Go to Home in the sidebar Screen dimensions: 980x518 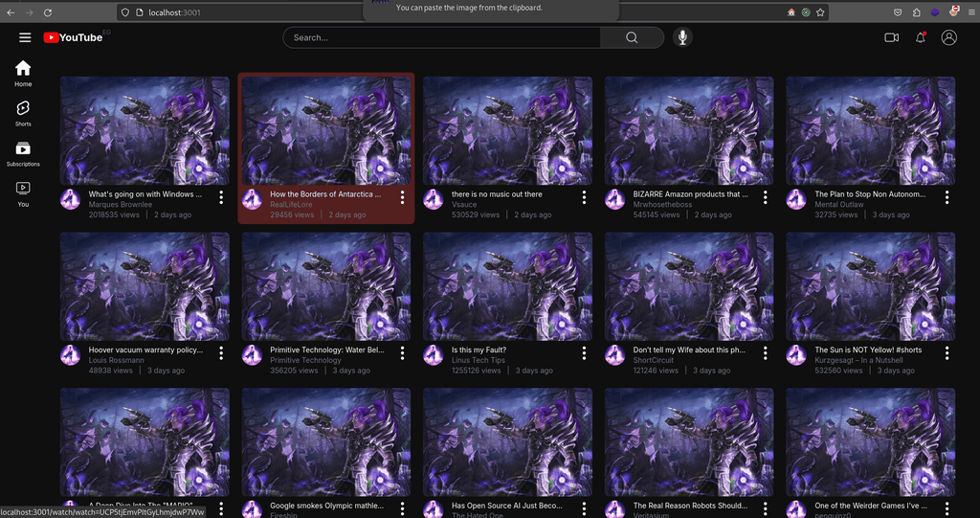(x=23, y=73)
